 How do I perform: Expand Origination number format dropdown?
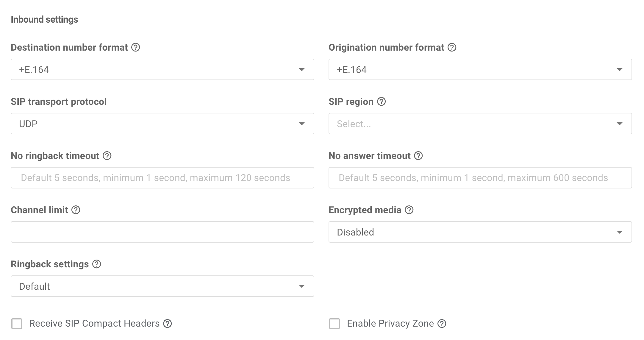[x=480, y=69]
